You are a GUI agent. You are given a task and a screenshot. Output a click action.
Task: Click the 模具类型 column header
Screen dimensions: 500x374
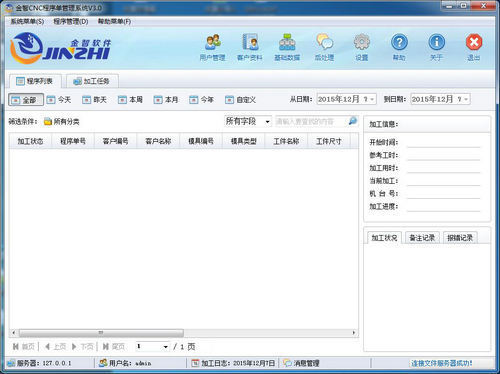coord(244,141)
